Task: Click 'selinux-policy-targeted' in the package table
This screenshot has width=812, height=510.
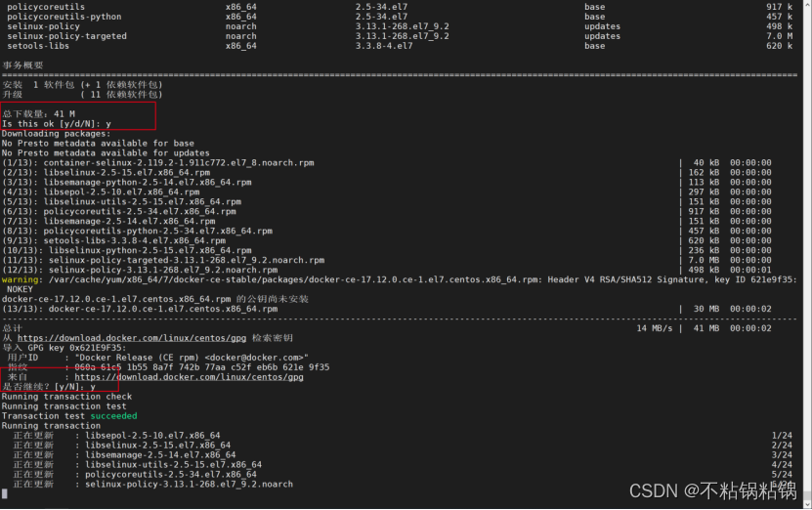Action: pyautogui.click(x=66, y=36)
